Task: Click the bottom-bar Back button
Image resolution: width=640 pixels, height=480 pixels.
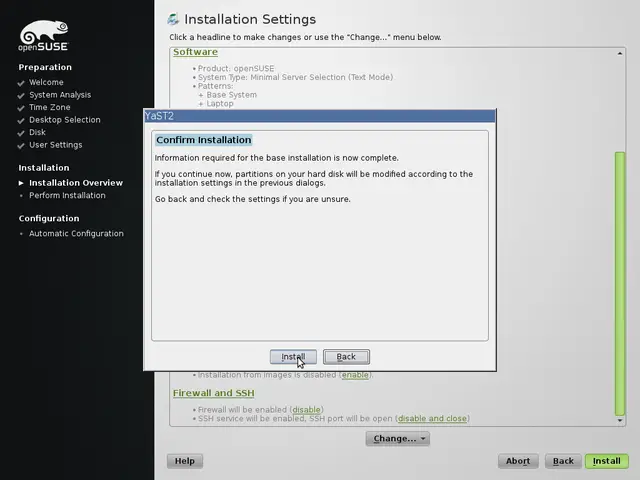Action: [563, 461]
